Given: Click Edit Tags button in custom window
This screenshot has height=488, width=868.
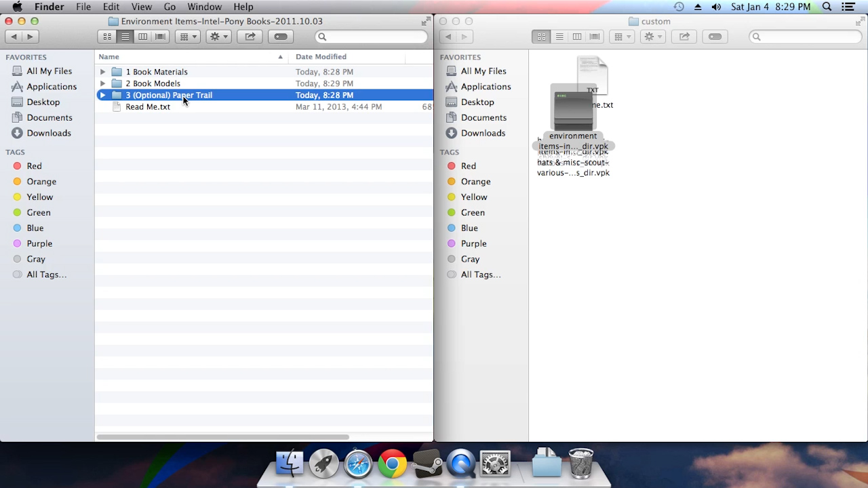Looking at the screenshot, I should (x=715, y=37).
